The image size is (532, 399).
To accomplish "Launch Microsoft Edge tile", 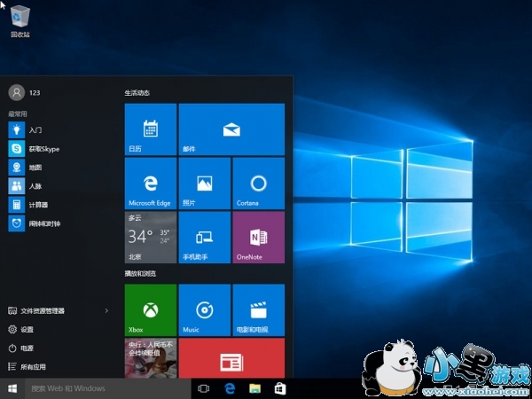I will (x=150, y=184).
